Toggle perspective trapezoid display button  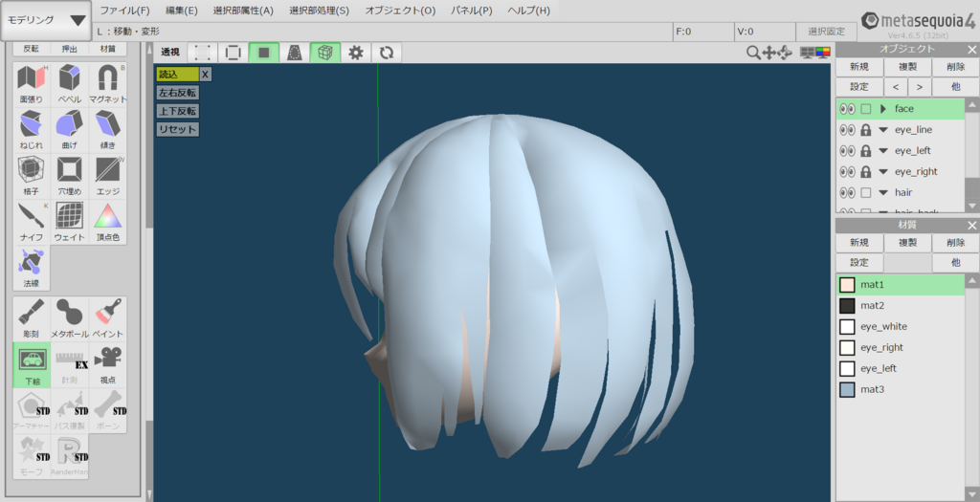295,53
